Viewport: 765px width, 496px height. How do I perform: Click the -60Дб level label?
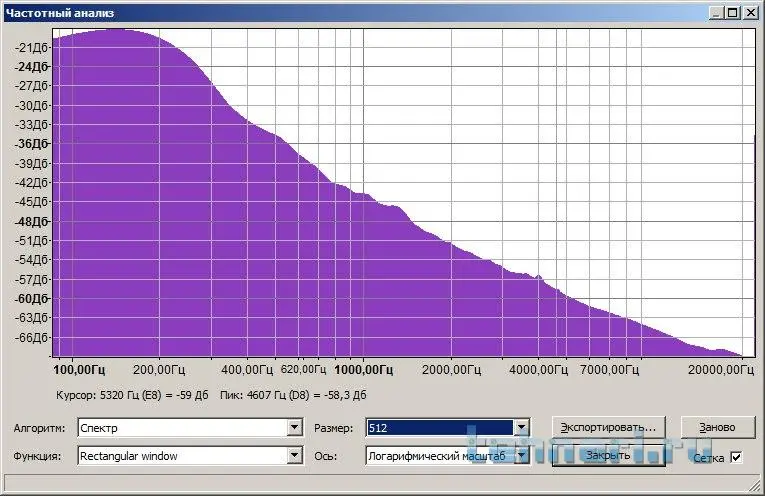click(32, 298)
